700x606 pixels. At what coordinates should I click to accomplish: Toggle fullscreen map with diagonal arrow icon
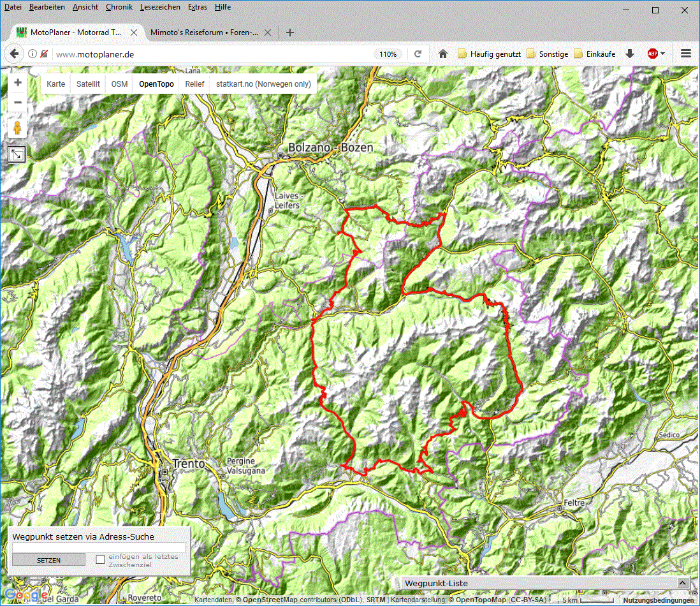click(x=17, y=154)
